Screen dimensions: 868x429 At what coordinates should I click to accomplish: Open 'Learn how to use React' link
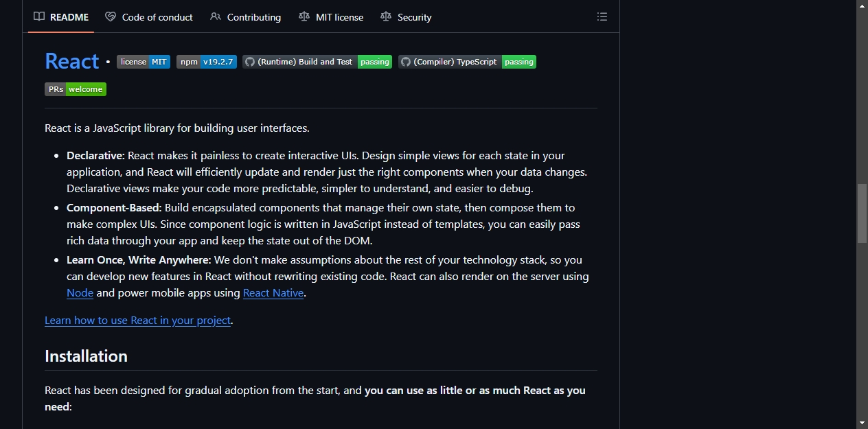[138, 321]
